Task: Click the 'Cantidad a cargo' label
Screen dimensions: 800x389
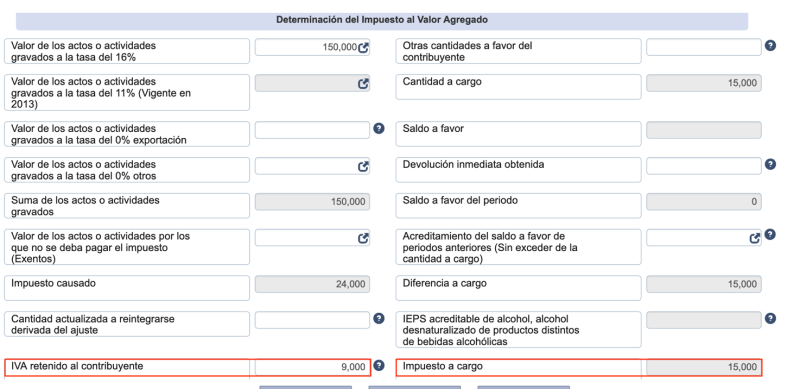Action: click(442, 82)
